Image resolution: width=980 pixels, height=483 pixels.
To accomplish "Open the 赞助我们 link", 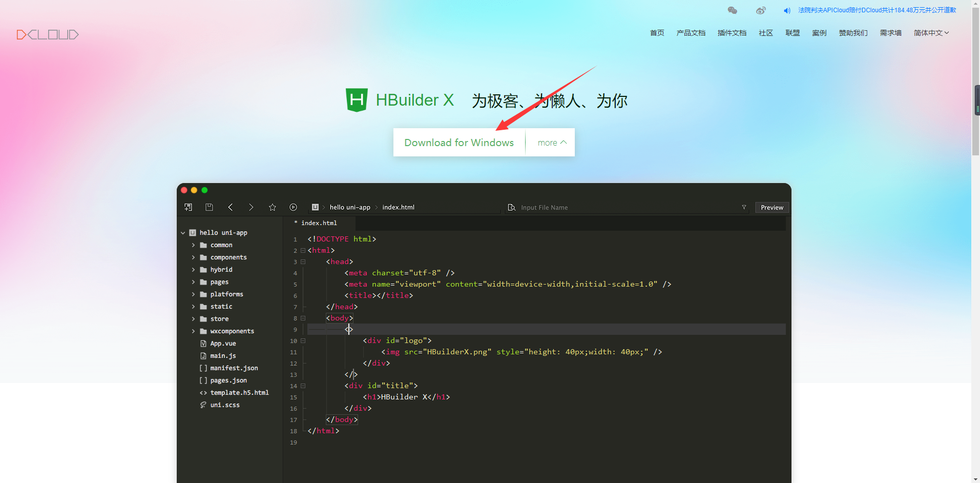I will coord(853,33).
